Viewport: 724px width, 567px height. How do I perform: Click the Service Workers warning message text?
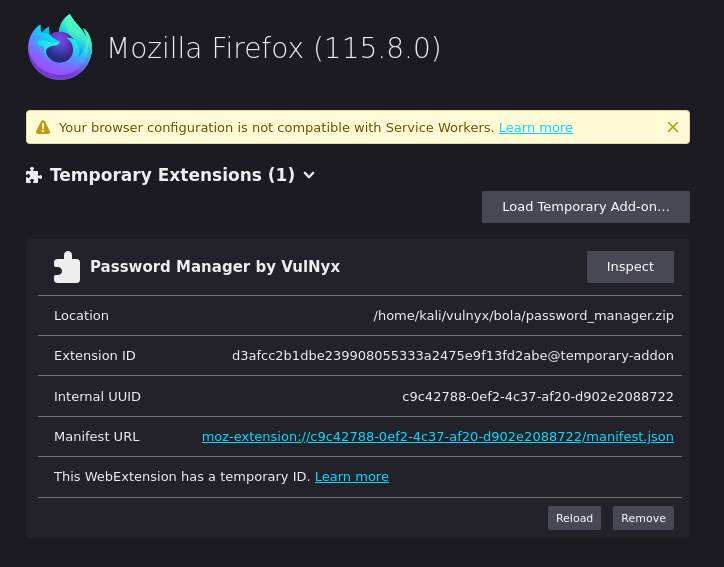(x=276, y=128)
